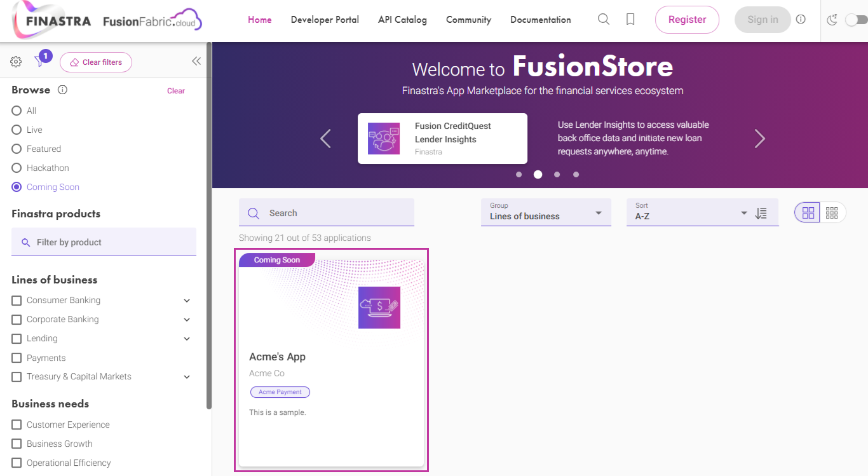Click the moon dark mode icon

(832, 20)
